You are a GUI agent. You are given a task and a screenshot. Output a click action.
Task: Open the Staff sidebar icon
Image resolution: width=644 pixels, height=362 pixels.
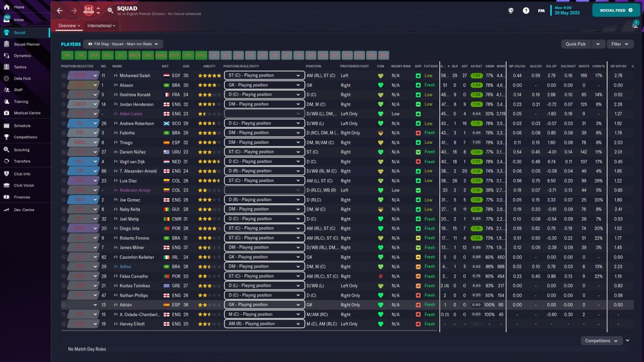[x=7, y=90]
